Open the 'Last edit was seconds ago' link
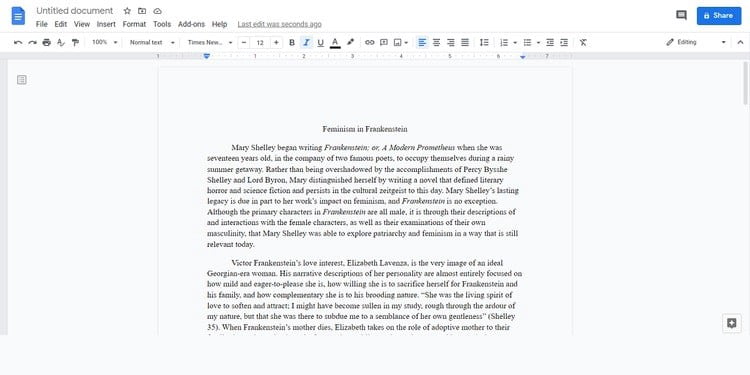 [x=279, y=24]
